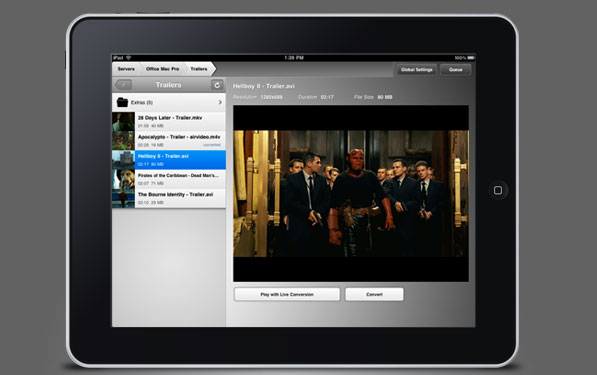Open Global Settings

[417, 70]
